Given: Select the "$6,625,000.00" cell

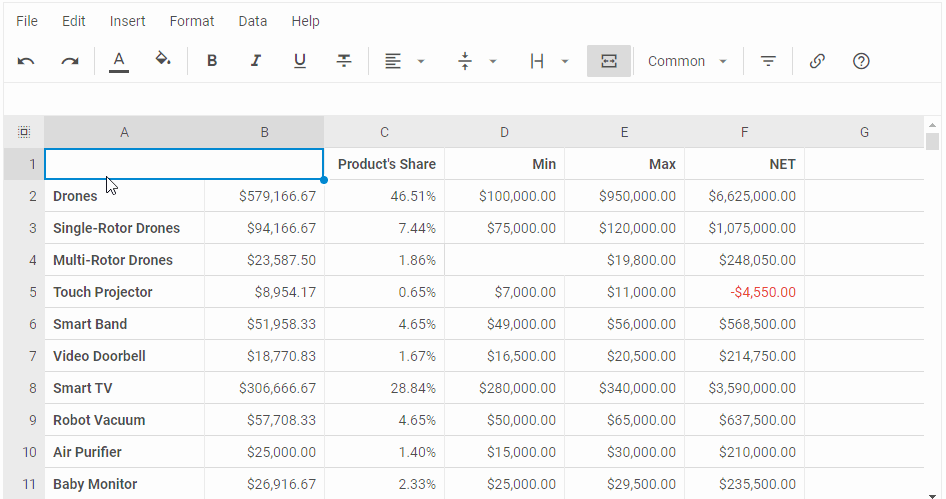Looking at the screenshot, I should (x=744, y=196).
